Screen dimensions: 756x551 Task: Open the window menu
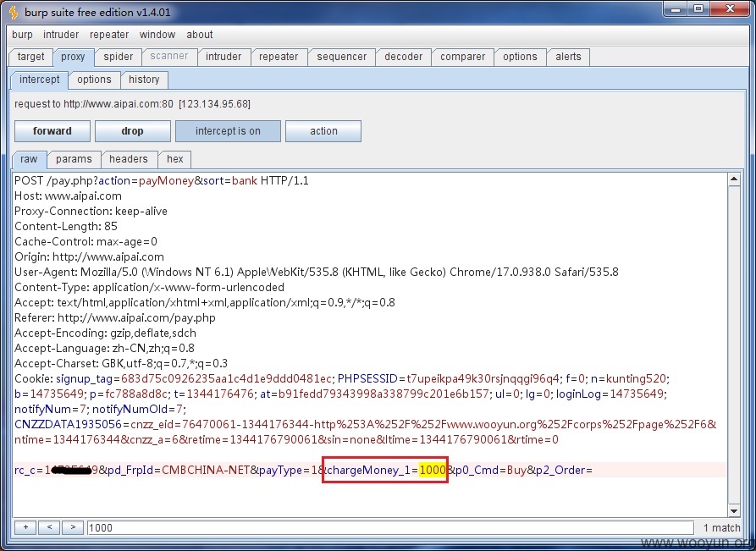(157, 35)
